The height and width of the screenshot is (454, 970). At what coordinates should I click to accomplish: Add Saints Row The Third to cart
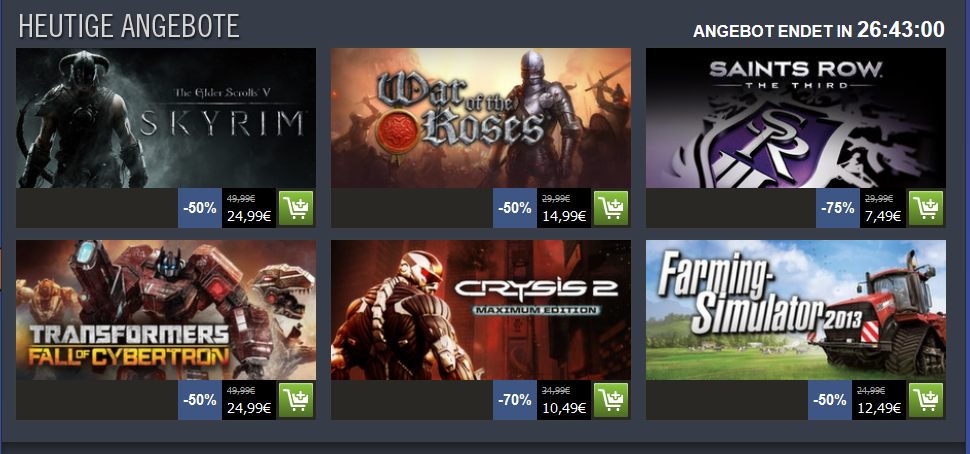pyautogui.click(x=925, y=208)
